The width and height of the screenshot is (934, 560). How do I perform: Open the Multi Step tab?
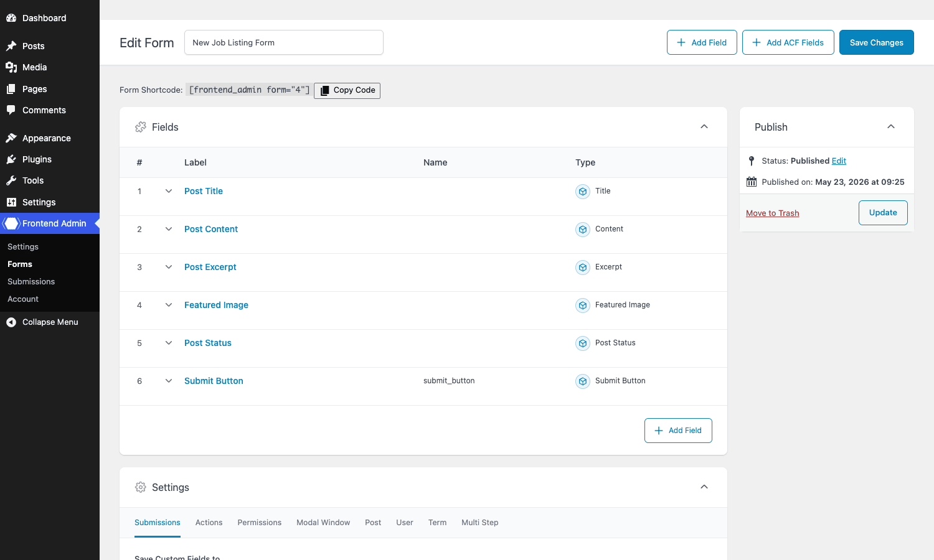[480, 523]
